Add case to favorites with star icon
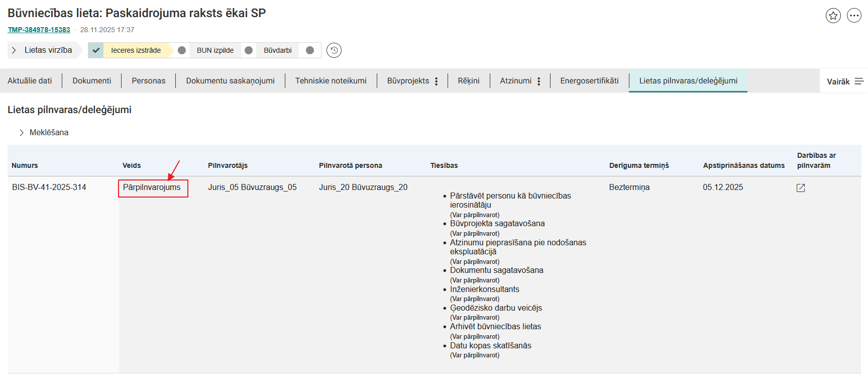The image size is (868, 381). [x=833, y=16]
